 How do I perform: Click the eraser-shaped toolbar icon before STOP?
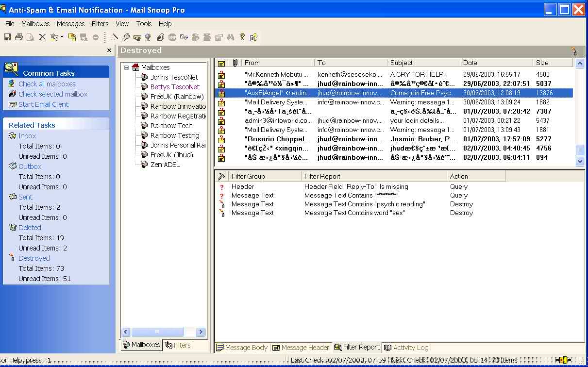160,37
